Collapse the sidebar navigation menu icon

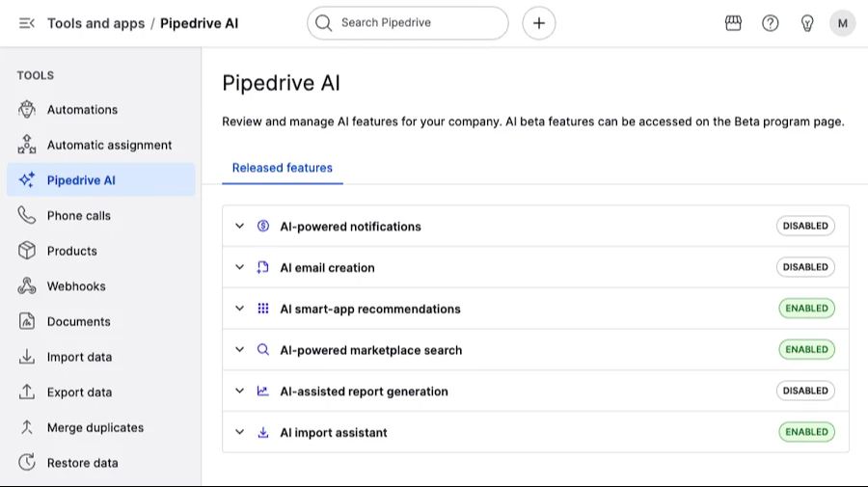click(27, 23)
